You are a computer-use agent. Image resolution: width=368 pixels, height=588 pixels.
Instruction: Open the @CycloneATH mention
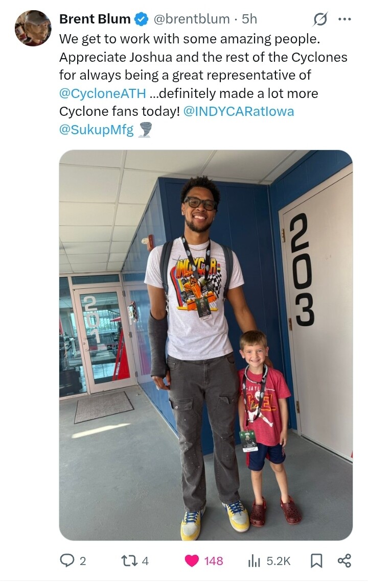point(103,93)
